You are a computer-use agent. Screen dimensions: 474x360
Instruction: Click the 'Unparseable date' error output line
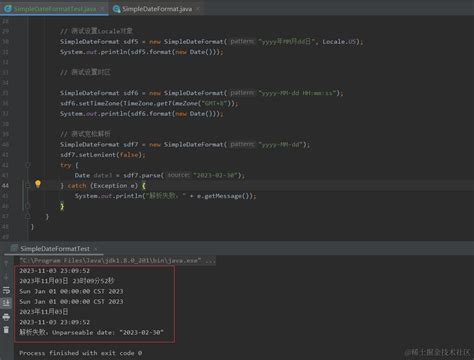tap(91, 332)
